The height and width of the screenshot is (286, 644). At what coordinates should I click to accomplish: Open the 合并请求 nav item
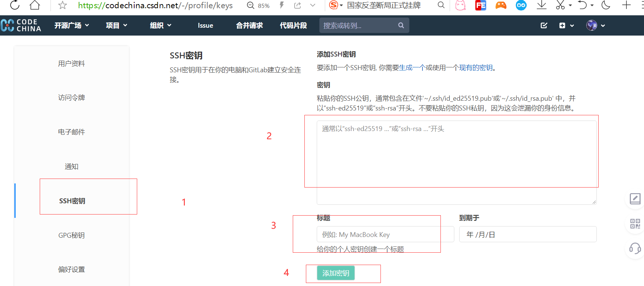[249, 25]
